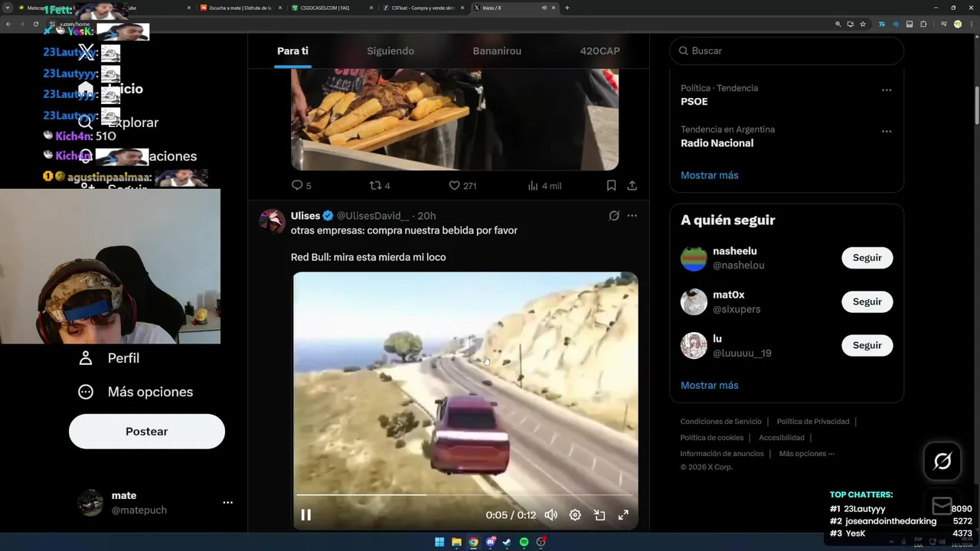Screen dimensions: 980x551
Task: Open the video settings gear
Action: 575,515
